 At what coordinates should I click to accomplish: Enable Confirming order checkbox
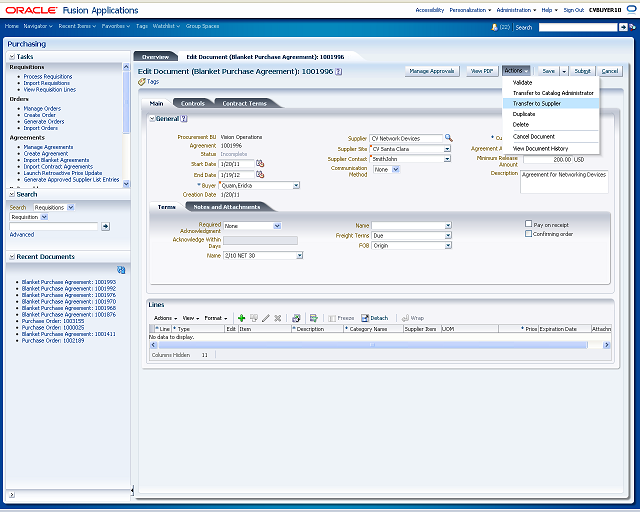point(529,234)
